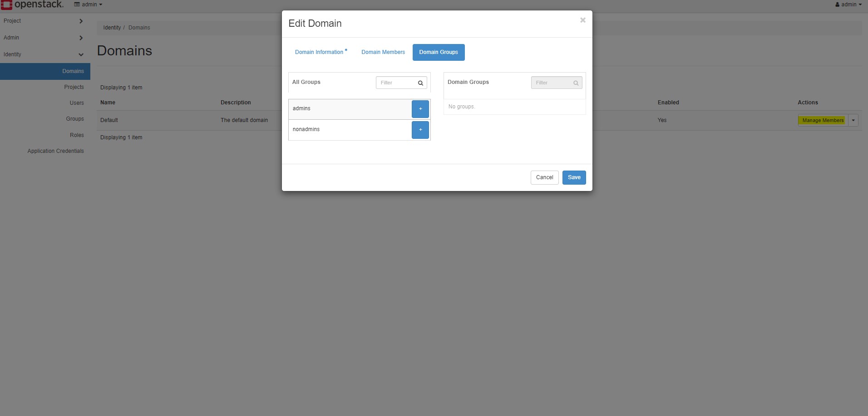This screenshot has width=868, height=416.
Task: Open actions dropdown beside Manage Members
Action: click(853, 120)
